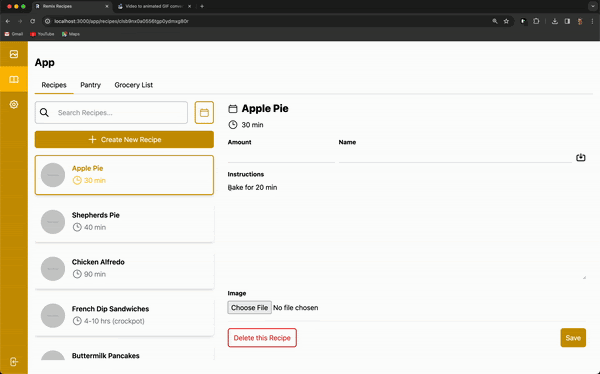Click Delete this Recipe button
This screenshot has height=374, width=600.
[x=262, y=338]
